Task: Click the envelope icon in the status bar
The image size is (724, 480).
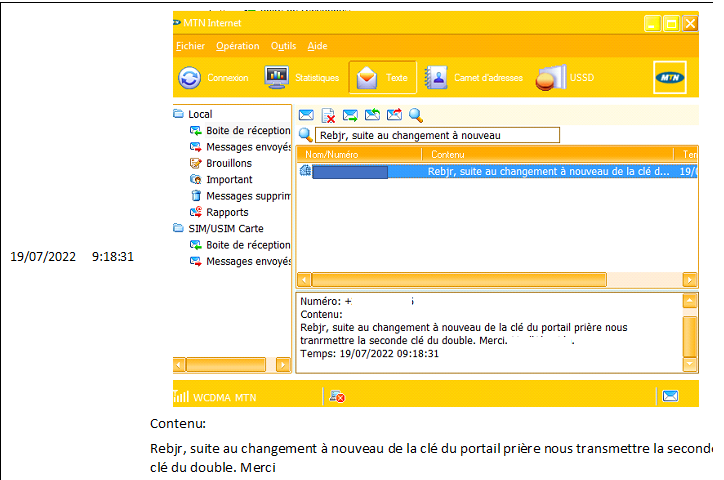Action: [670, 396]
